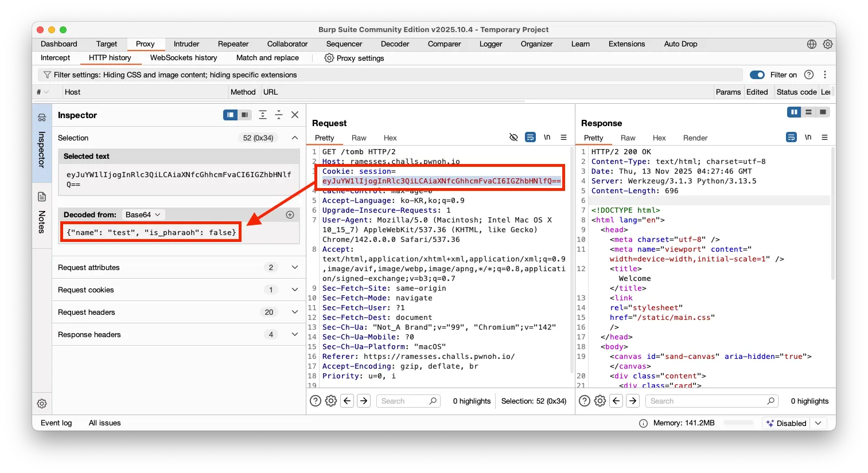Image resolution: width=868 pixels, height=473 pixels.
Task: Collapse the Selection section
Action: point(295,138)
